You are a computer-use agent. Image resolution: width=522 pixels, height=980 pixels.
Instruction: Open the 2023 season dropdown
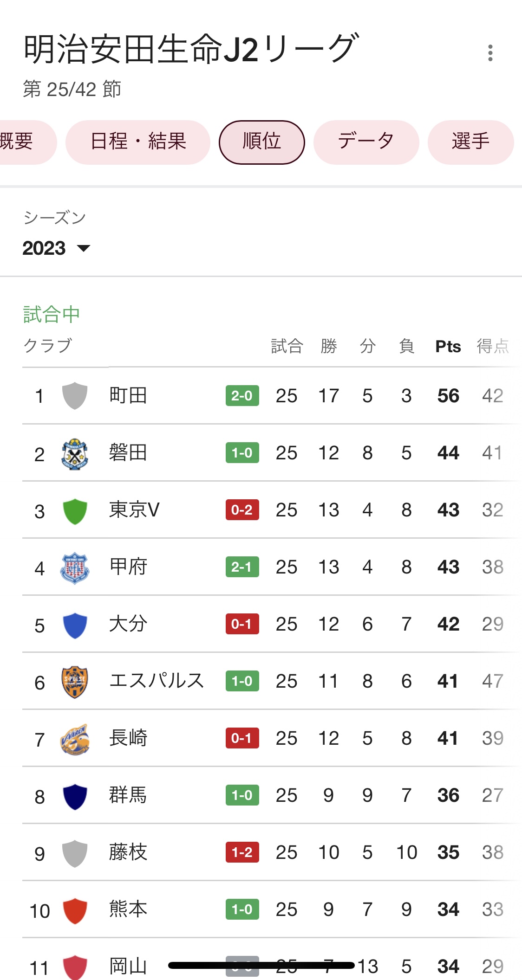[45, 248]
